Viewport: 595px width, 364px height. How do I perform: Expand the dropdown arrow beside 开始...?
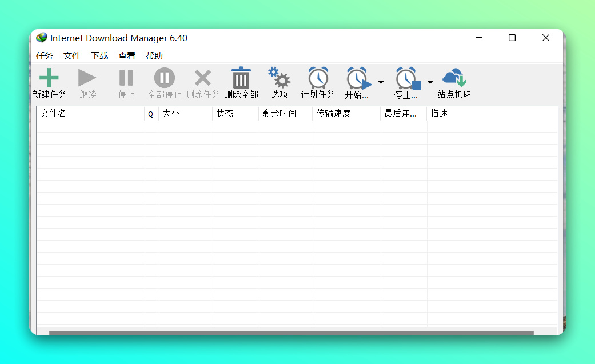381,82
